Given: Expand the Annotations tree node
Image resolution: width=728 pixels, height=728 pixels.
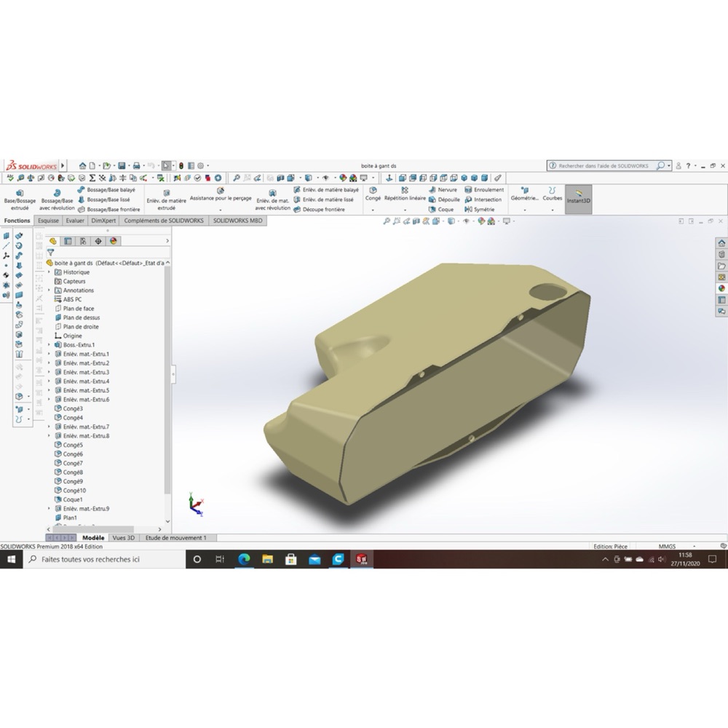Looking at the screenshot, I should [50, 290].
